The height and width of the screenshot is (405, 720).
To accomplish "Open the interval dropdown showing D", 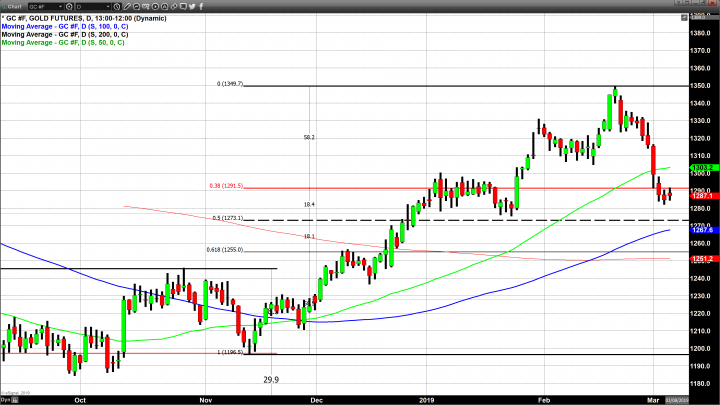I will [x=93, y=6].
